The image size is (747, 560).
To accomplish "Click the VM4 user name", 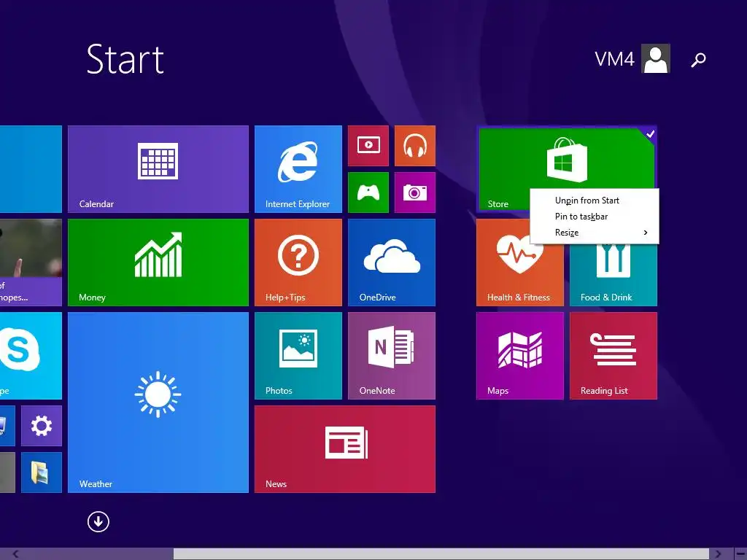I will coord(614,59).
